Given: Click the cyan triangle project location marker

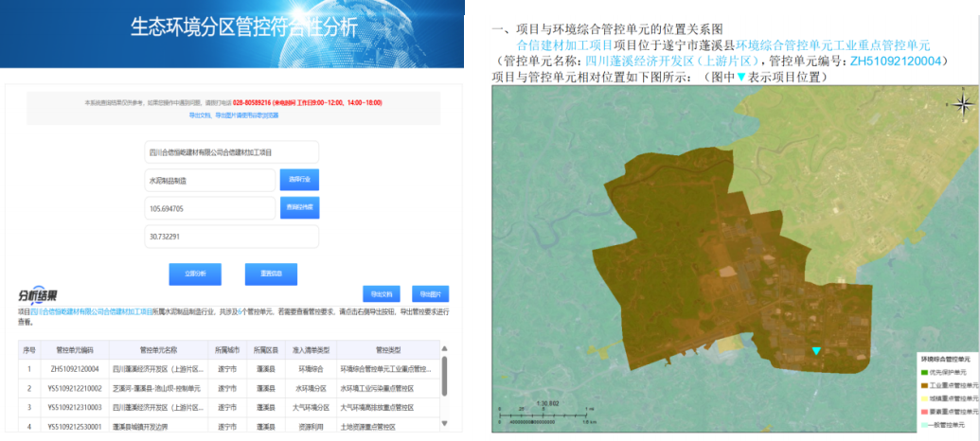Looking at the screenshot, I should 816,351.
